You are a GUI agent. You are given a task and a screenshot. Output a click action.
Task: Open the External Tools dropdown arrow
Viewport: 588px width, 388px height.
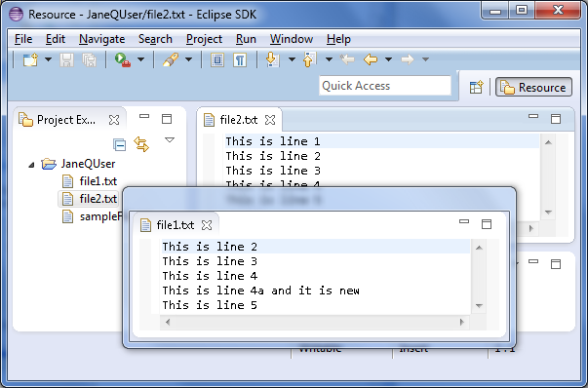pyautogui.click(x=140, y=59)
